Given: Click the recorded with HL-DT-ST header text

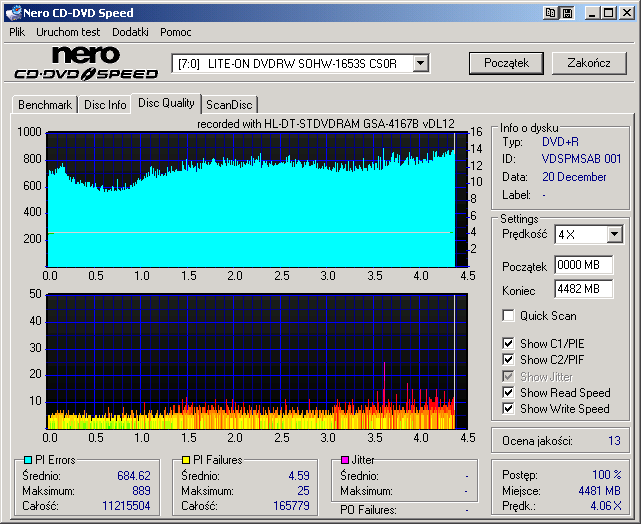Looking at the screenshot, I should (x=326, y=123).
